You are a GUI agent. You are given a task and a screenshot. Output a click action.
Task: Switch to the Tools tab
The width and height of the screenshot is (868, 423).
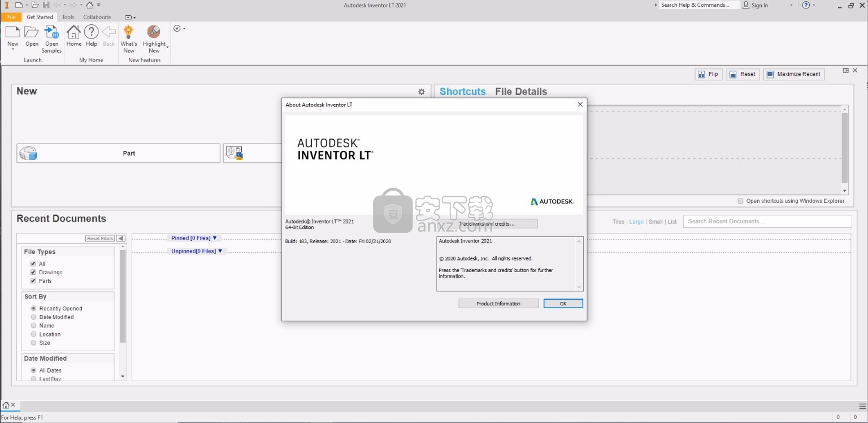(68, 17)
